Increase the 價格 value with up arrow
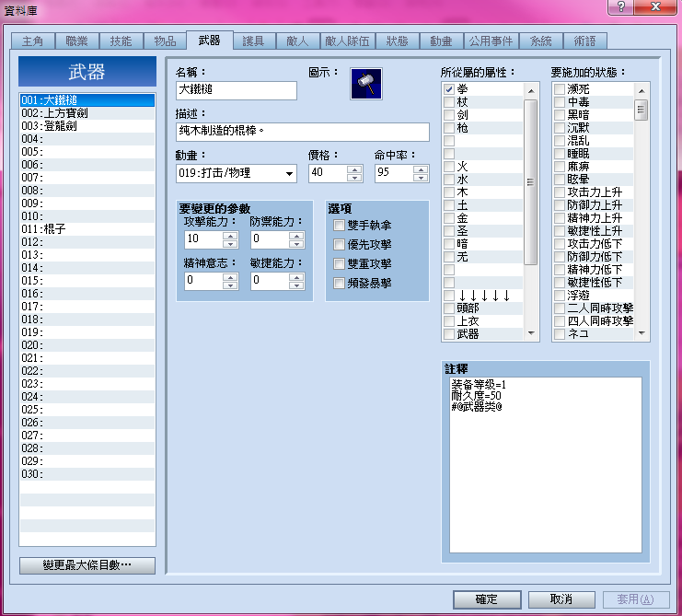 354,169
